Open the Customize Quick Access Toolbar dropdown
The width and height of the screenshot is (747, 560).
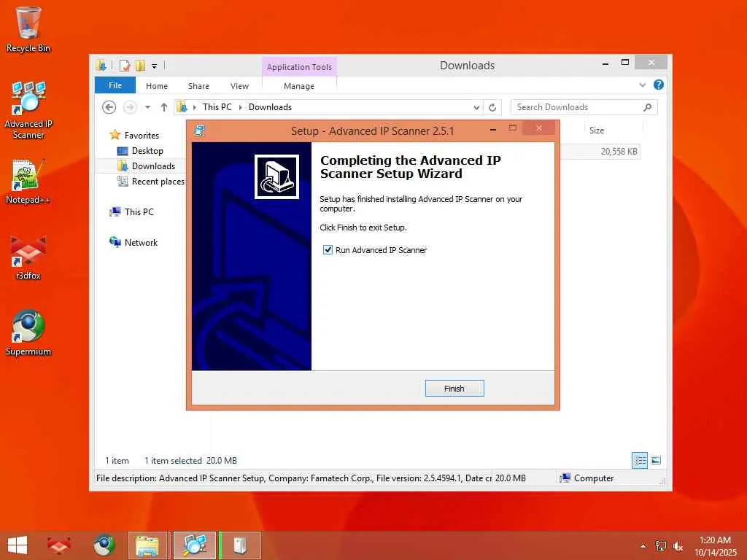click(155, 66)
